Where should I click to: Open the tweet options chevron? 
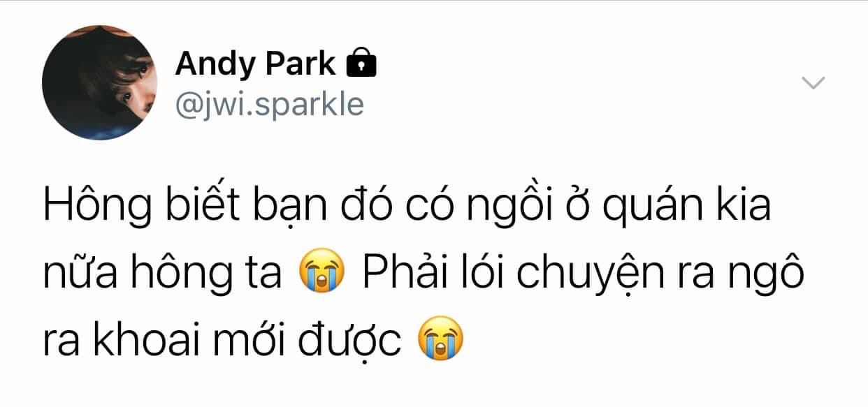point(813,83)
